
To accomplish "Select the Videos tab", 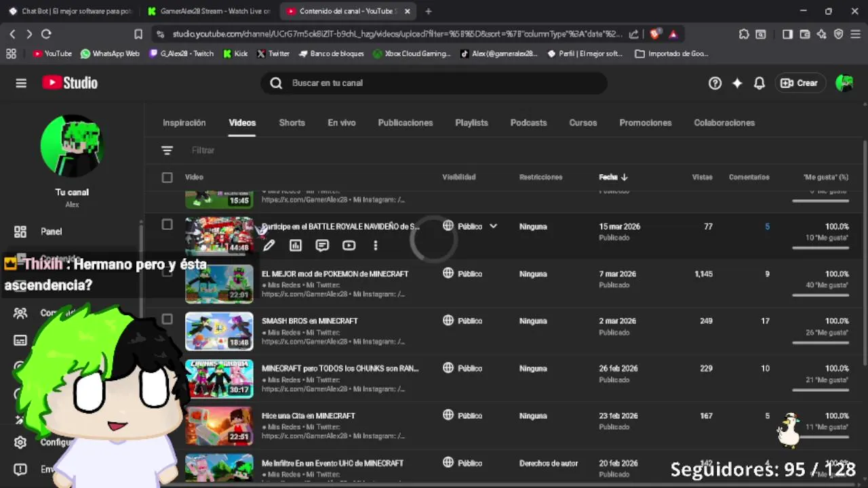I will point(242,123).
